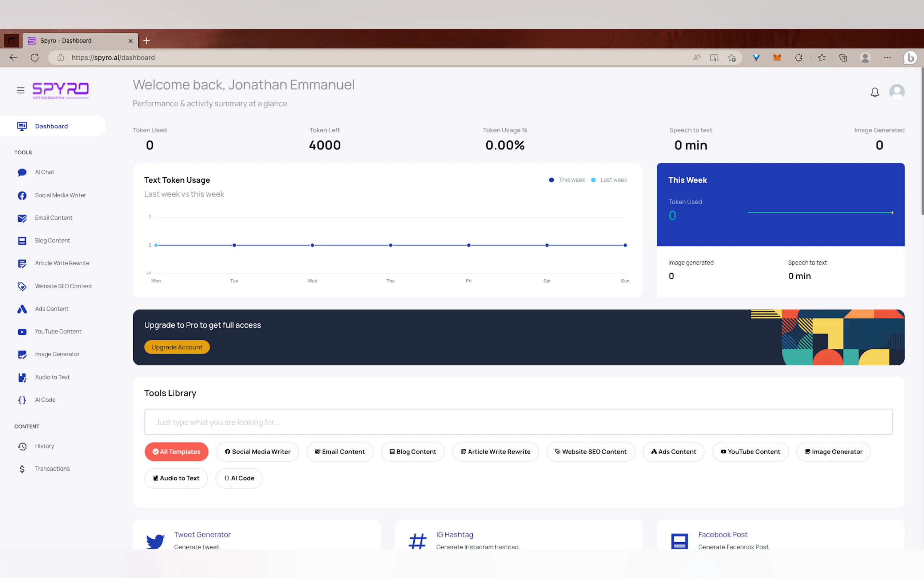
Task: Open Image Generator in sidebar
Action: tap(57, 354)
